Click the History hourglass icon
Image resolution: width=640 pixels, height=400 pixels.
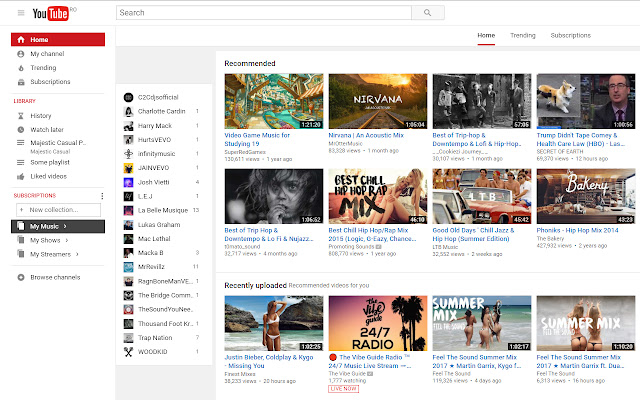pyautogui.click(x=21, y=116)
